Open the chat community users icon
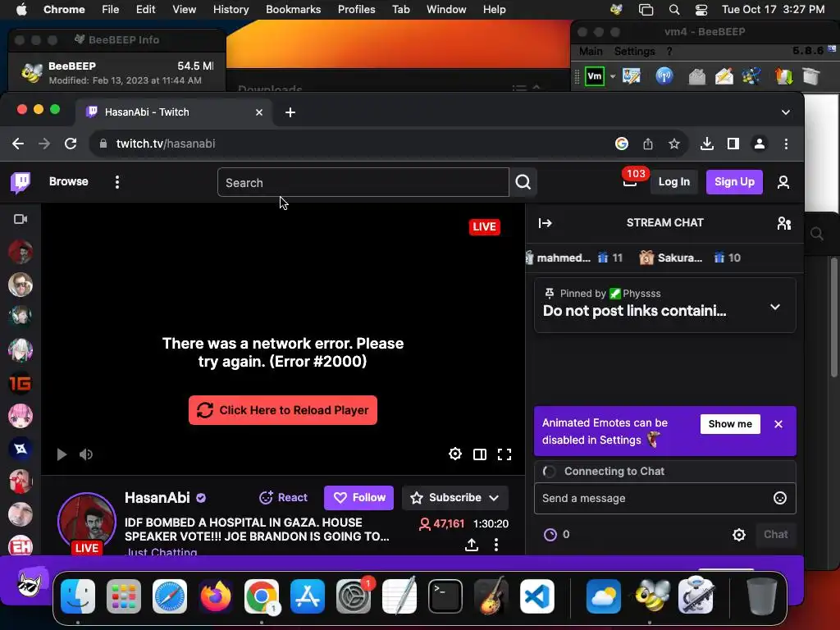The height and width of the screenshot is (630, 840). 783,223
